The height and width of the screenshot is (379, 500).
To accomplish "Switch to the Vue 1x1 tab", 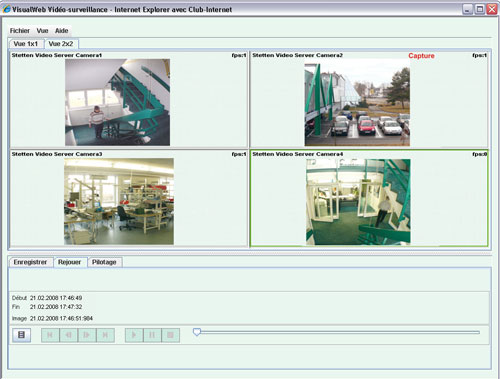I will point(26,44).
